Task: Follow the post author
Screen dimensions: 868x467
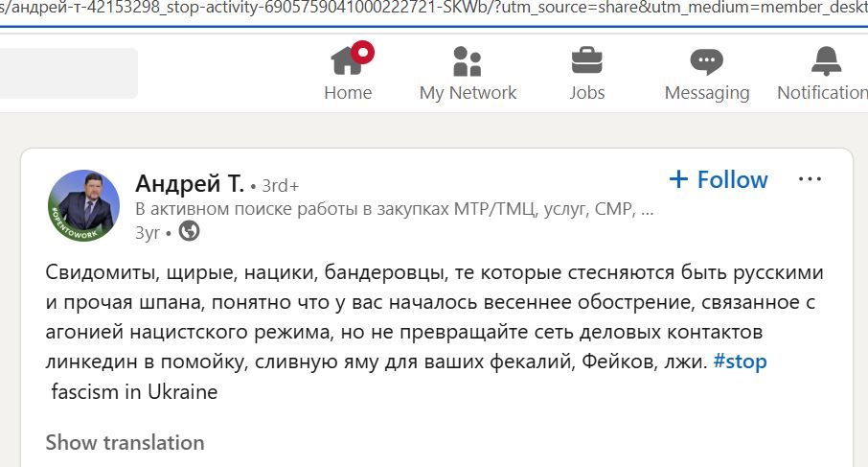Action: coord(719,179)
